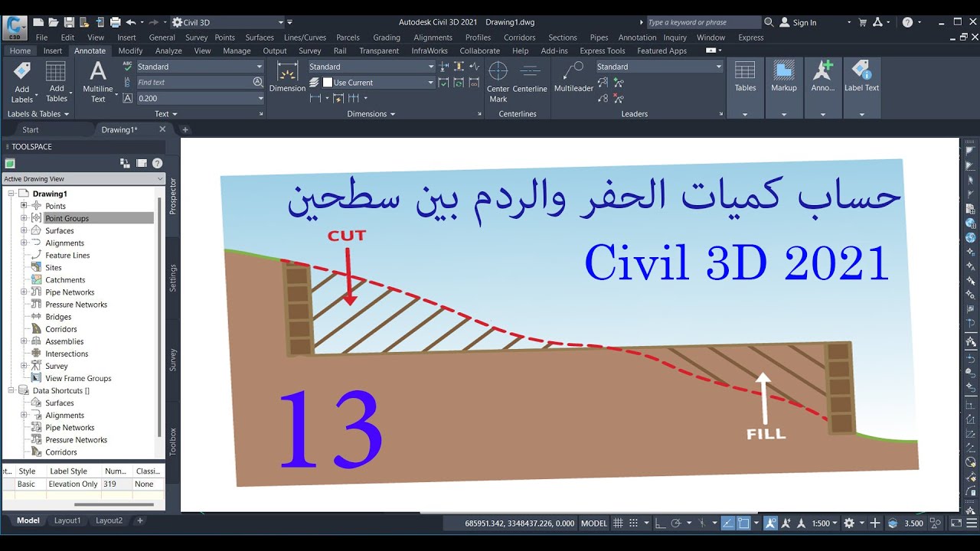This screenshot has height=551, width=980.
Task: Click the Catchments icon in Prospector tree
Action: 36,279
